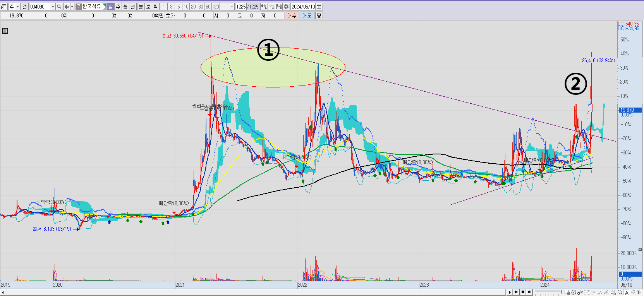The width and height of the screenshot is (644, 296).
Task: Click the chart horizontal scrollbar left arrow
Action: tap(3, 292)
